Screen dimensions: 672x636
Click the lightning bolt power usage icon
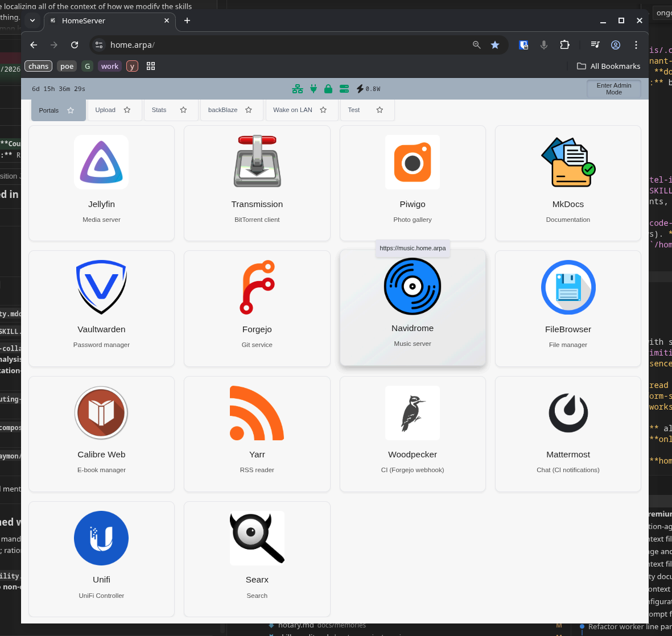point(360,89)
